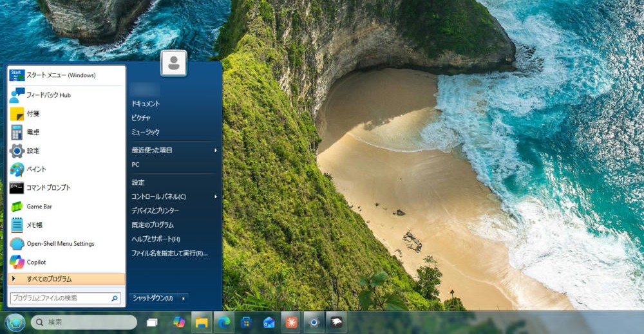This screenshot has height=334, width=644.
Task: Choose ファイル名を指定して実行(R)...
Action: (x=169, y=253)
